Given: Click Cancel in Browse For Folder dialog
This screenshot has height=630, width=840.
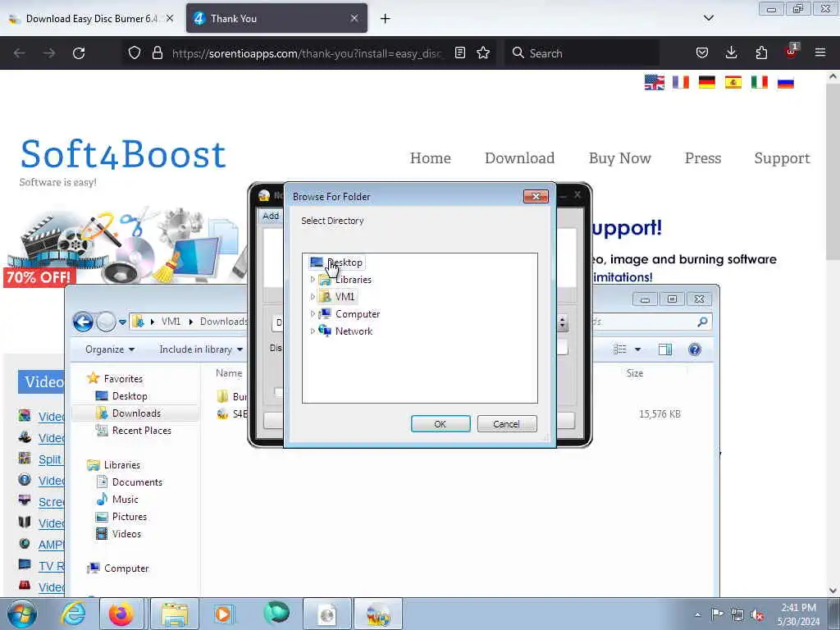Looking at the screenshot, I should (506, 424).
